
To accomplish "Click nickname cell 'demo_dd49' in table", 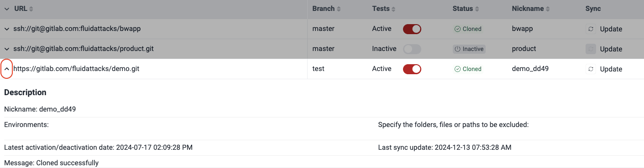I will (x=530, y=69).
